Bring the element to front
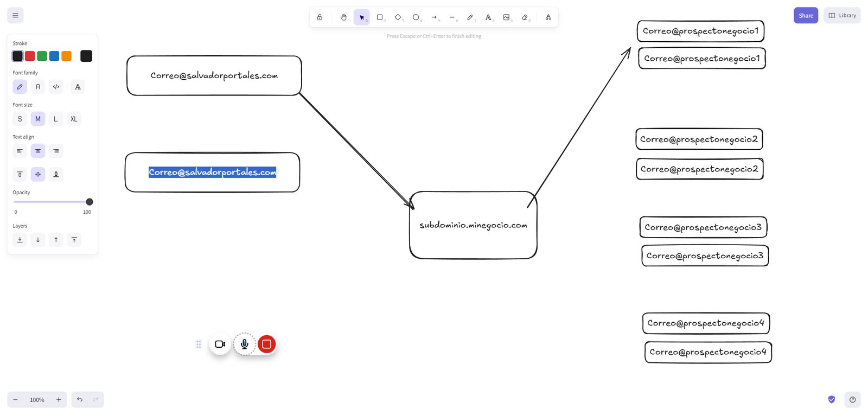The image size is (868, 415). coord(74,240)
